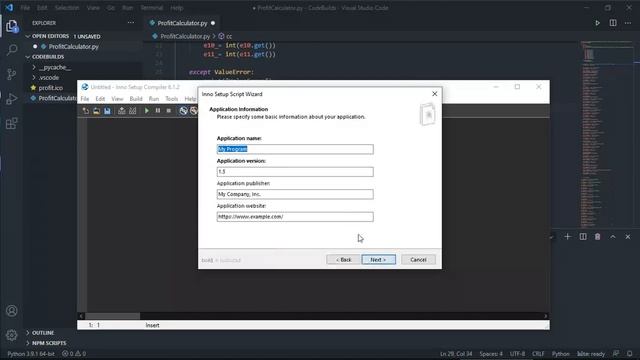Click Open file icon in Inno Setup toolbar
Screen dimensions: 640x360
click(96, 111)
